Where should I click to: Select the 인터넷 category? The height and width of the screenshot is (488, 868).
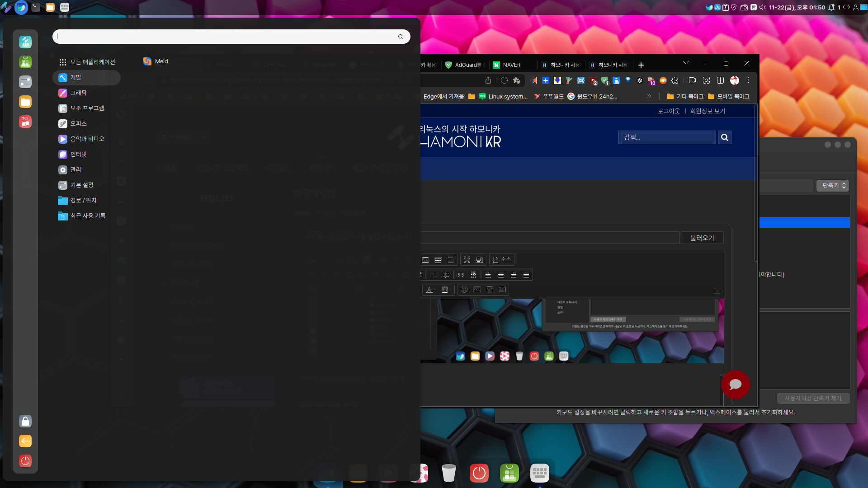[87, 155]
